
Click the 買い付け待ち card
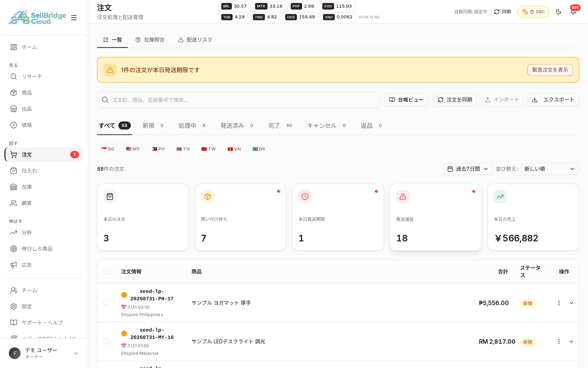coord(240,217)
